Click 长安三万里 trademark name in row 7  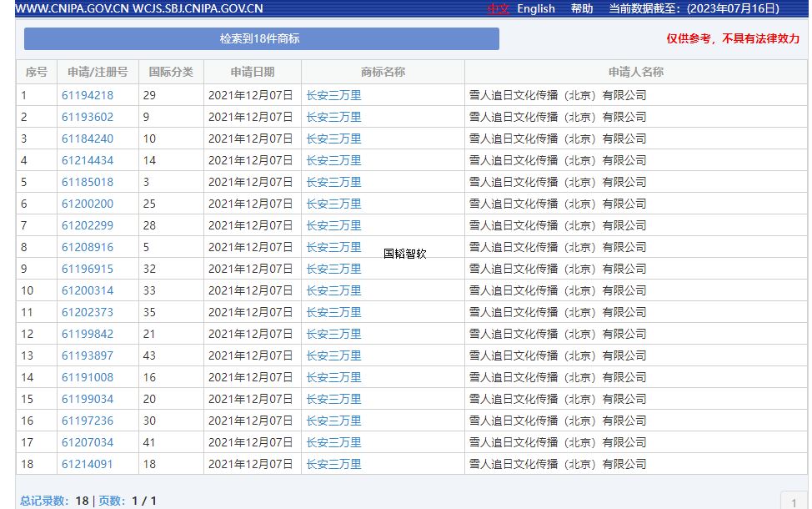tap(333, 226)
